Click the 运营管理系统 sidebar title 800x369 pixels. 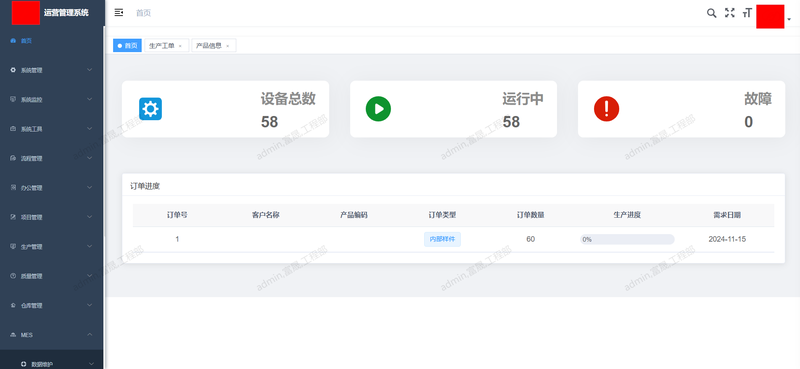(x=66, y=13)
